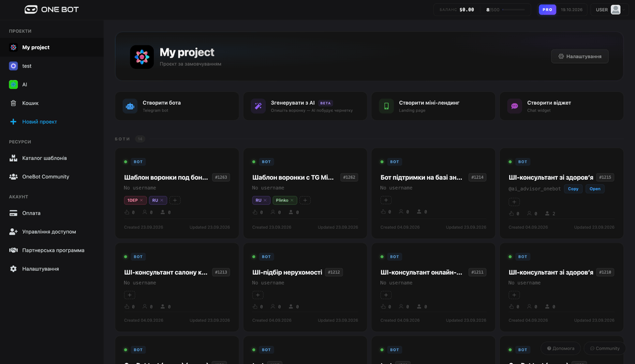Open bot Шаблон воронки с TG Mi...
The image size is (635, 364).
[293, 177]
